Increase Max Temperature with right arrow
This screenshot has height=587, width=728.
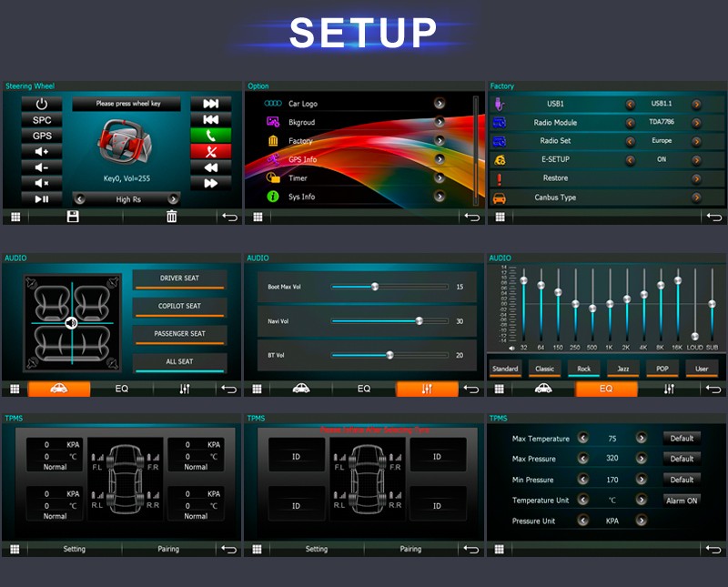pos(642,439)
